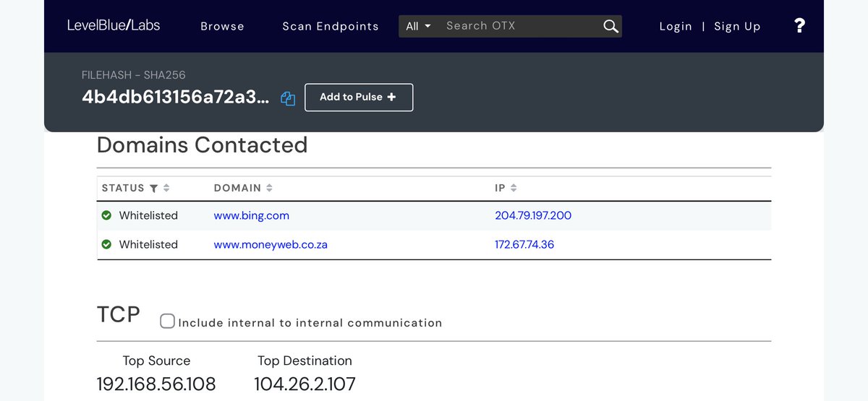Viewport: 868px width, 401px height.
Task: Enable Include internal to internal communication
Action: 167,322
